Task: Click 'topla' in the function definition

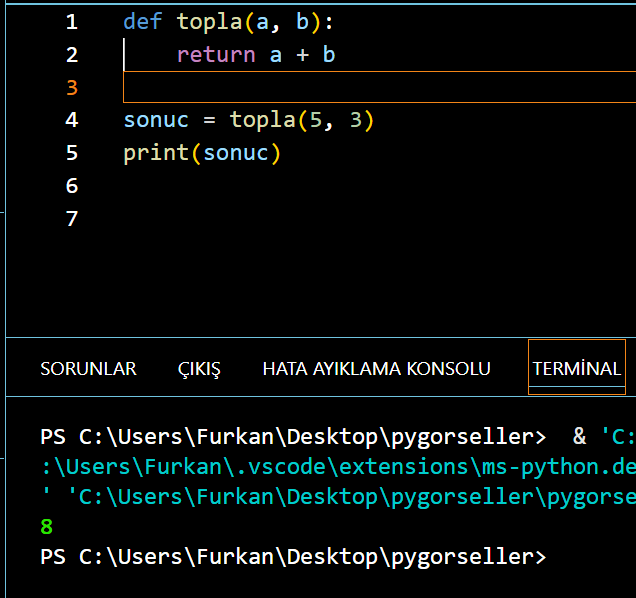Action: tap(209, 22)
